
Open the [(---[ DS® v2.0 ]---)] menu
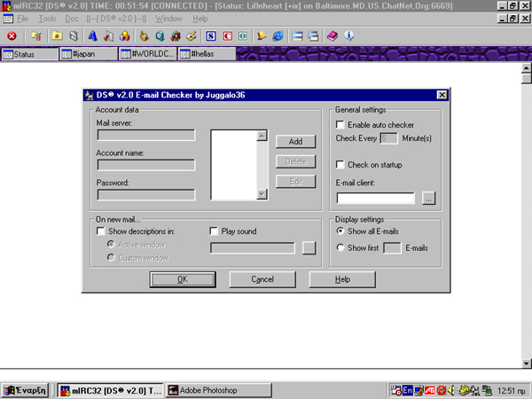pyautogui.click(x=116, y=19)
